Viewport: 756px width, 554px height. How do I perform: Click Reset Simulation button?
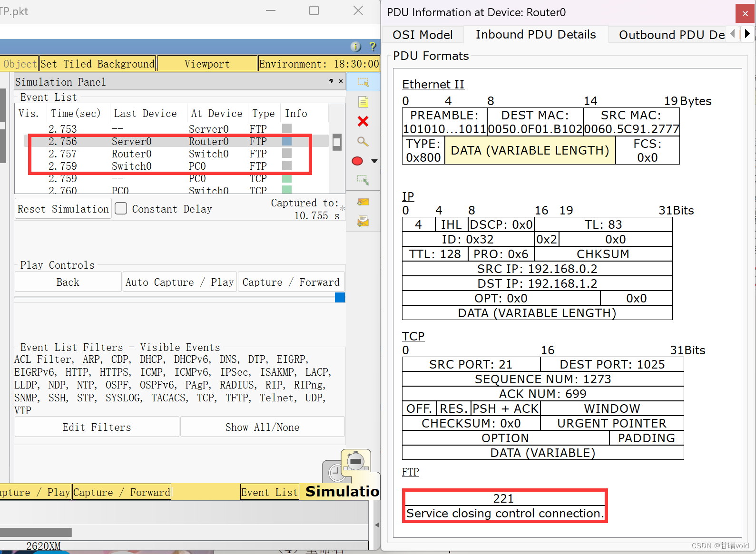(63, 209)
